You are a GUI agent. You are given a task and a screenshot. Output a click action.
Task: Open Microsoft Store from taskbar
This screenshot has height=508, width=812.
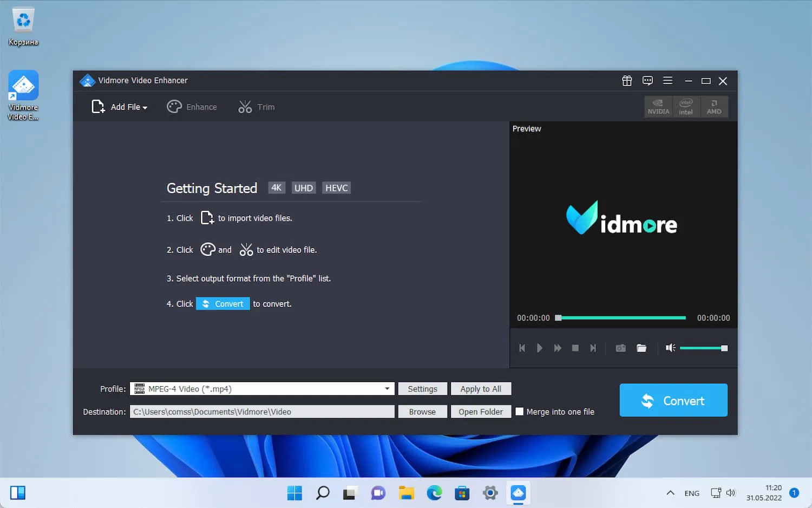tap(462, 493)
